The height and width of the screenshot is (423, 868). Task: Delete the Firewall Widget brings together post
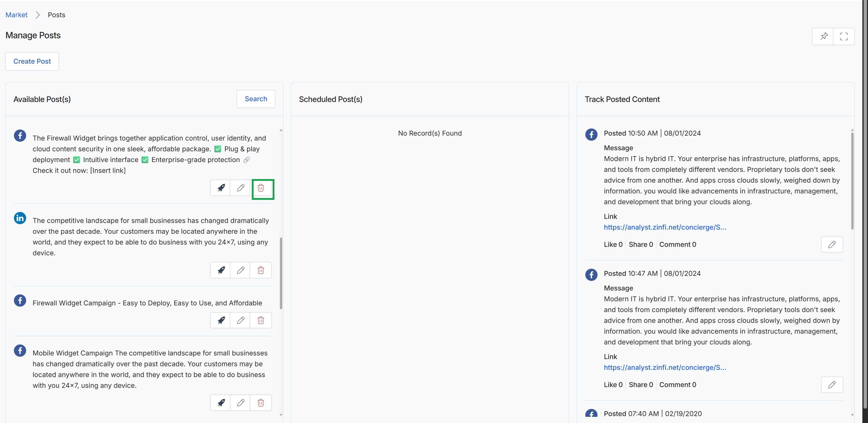261,188
